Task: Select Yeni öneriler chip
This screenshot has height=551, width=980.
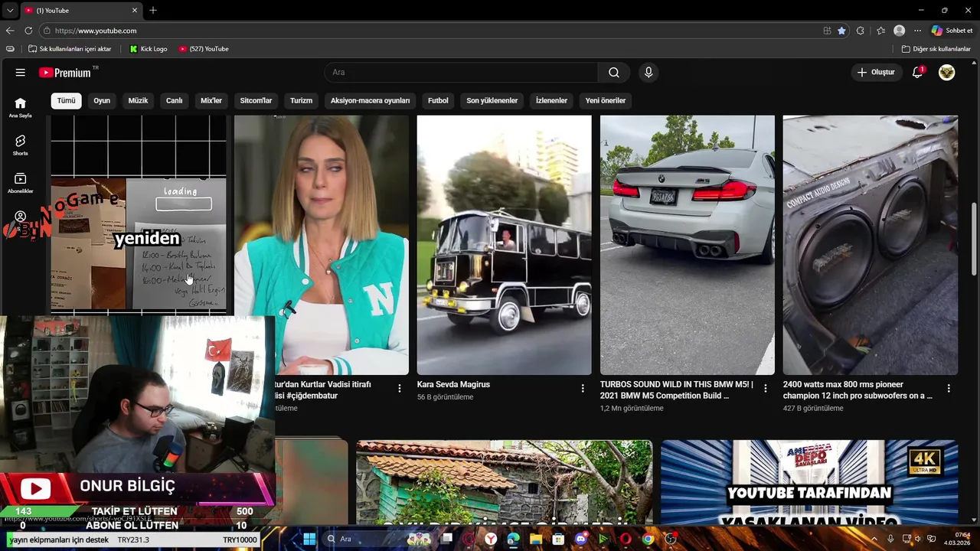Action: pos(606,100)
